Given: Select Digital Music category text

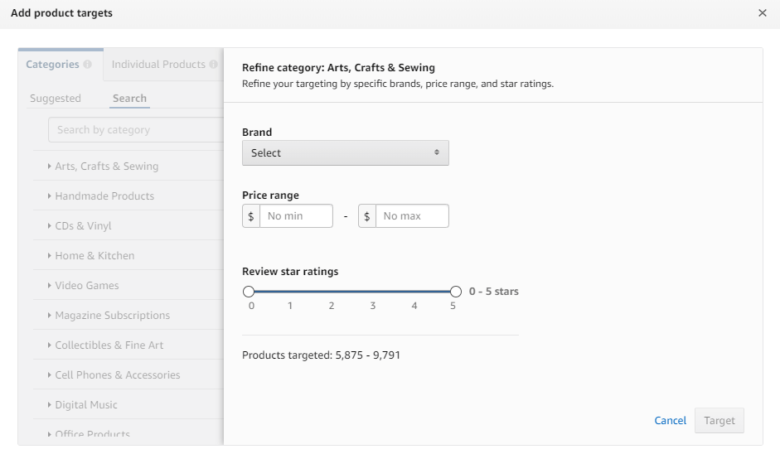Looking at the screenshot, I should click(86, 405).
